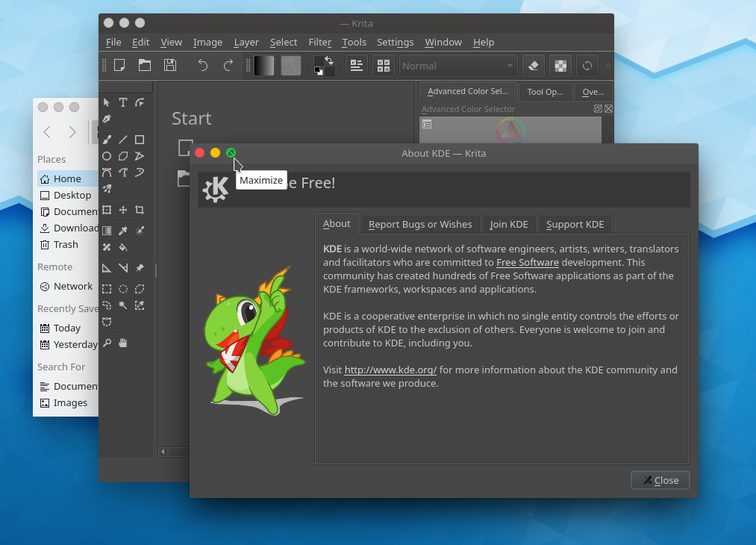Click the reload brush preset button
Screen dimensions: 756x545
(587, 66)
